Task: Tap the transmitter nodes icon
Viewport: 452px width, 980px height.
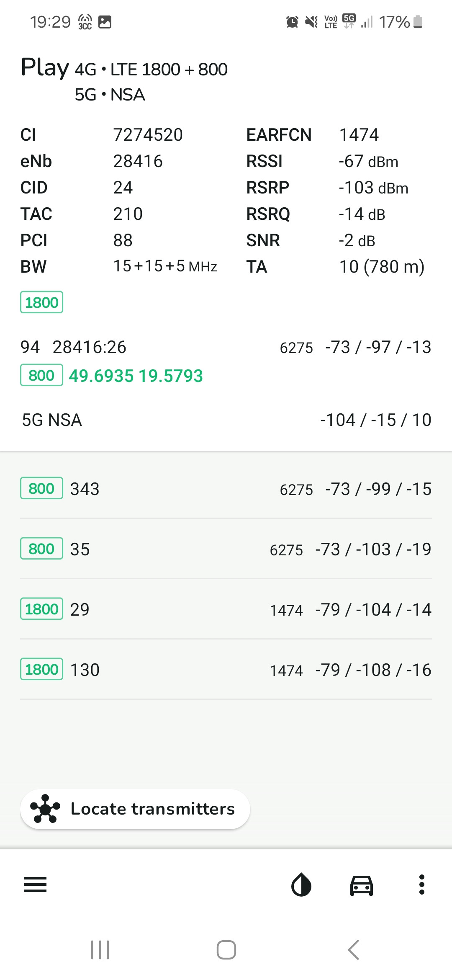Action: 45,809
